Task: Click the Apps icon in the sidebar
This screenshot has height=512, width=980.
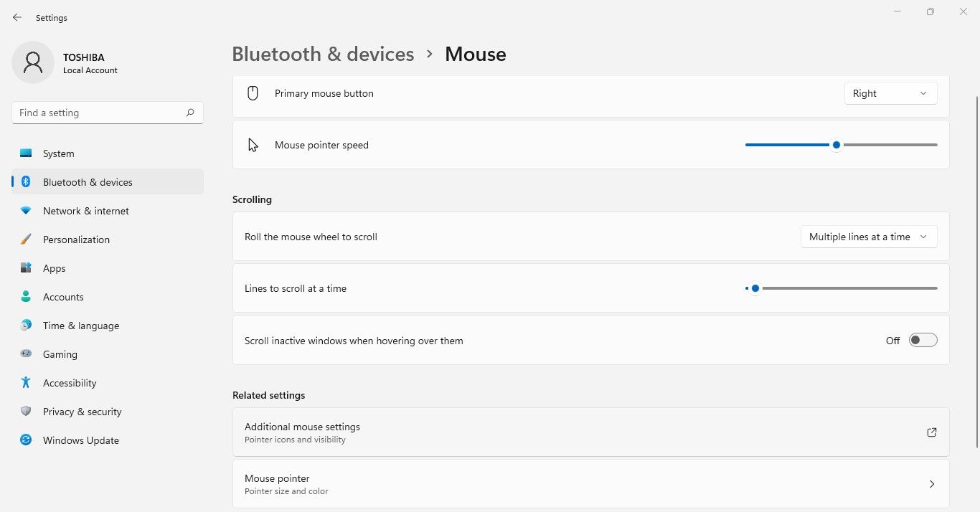Action: pos(26,267)
